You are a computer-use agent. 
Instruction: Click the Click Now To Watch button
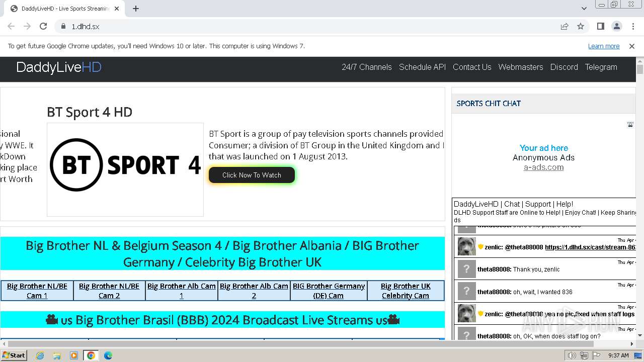click(252, 175)
